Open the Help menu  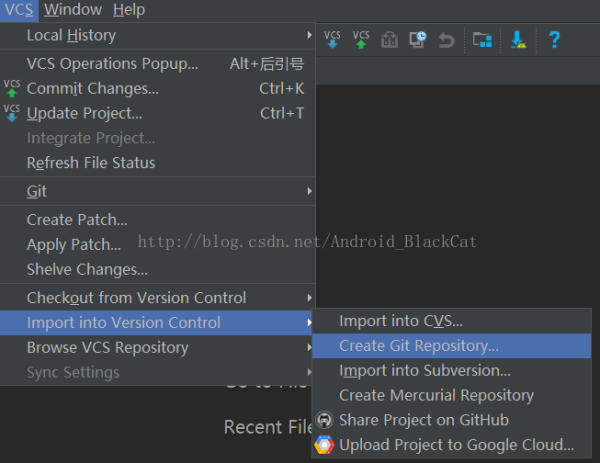(x=129, y=10)
